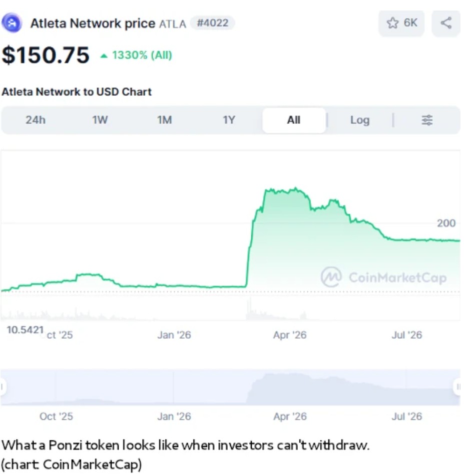
Task: Click the 200 price axis label
Action: (x=446, y=223)
